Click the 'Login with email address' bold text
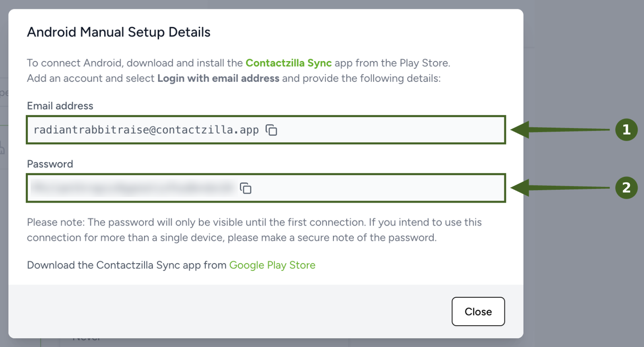This screenshot has height=347, width=644. [x=218, y=78]
